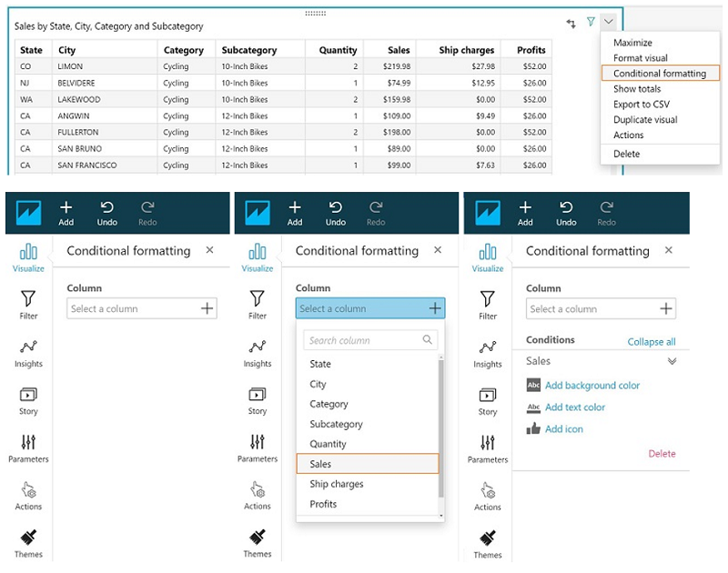Choose Export to CSV menu entry
The width and height of the screenshot is (728, 573).
[642, 104]
